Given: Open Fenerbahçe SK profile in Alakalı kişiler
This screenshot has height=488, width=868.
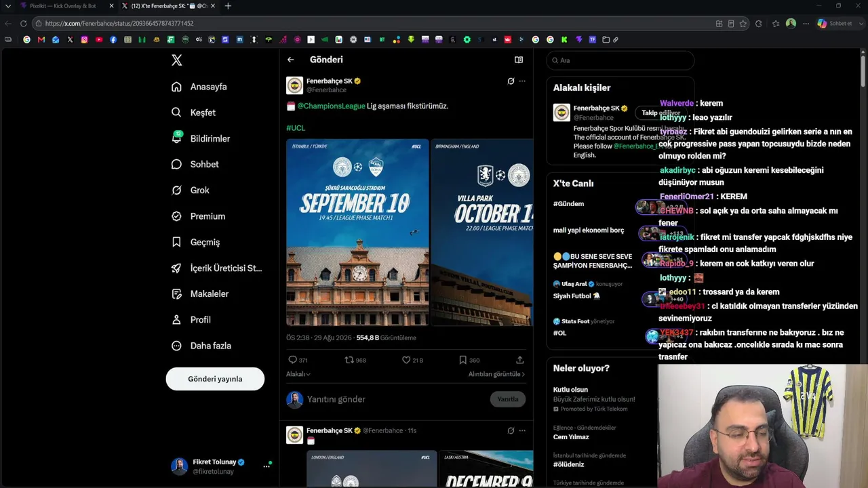Looking at the screenshot, I should (x=597, y=108).
